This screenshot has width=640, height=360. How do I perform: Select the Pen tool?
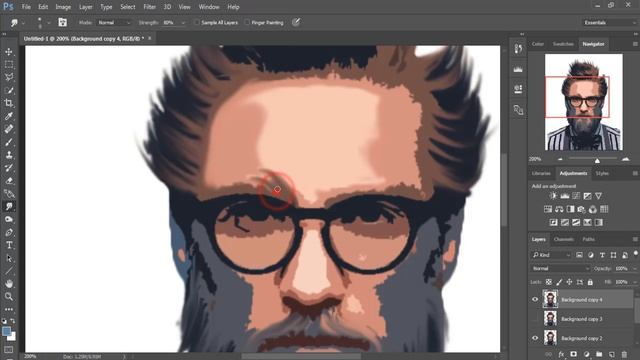click(9, 233)
